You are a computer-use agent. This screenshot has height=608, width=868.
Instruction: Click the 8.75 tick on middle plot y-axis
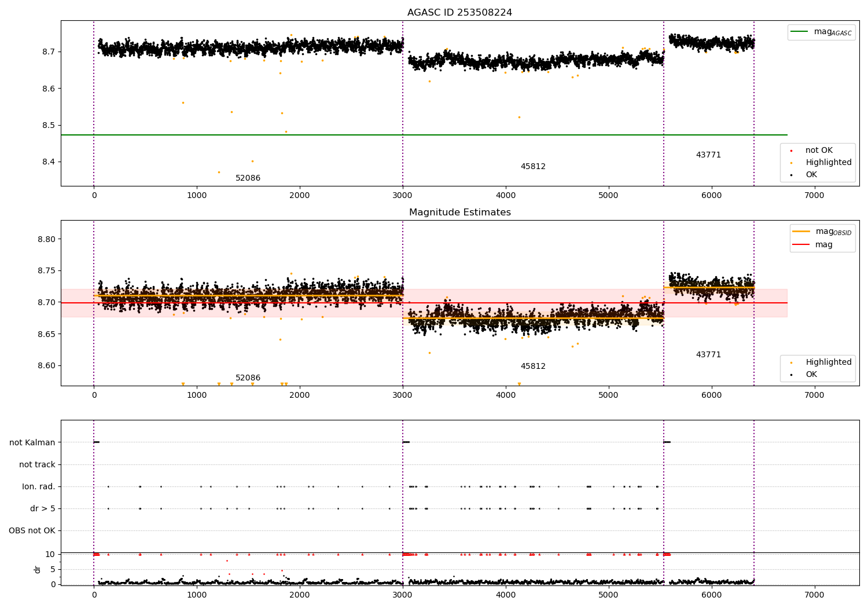tap(46, 271)
